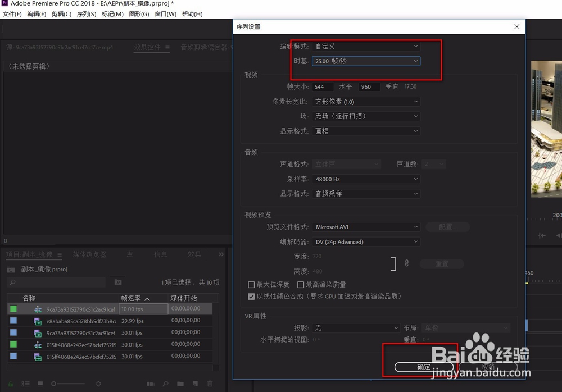Click the program monitor preview image

[546, 129]
